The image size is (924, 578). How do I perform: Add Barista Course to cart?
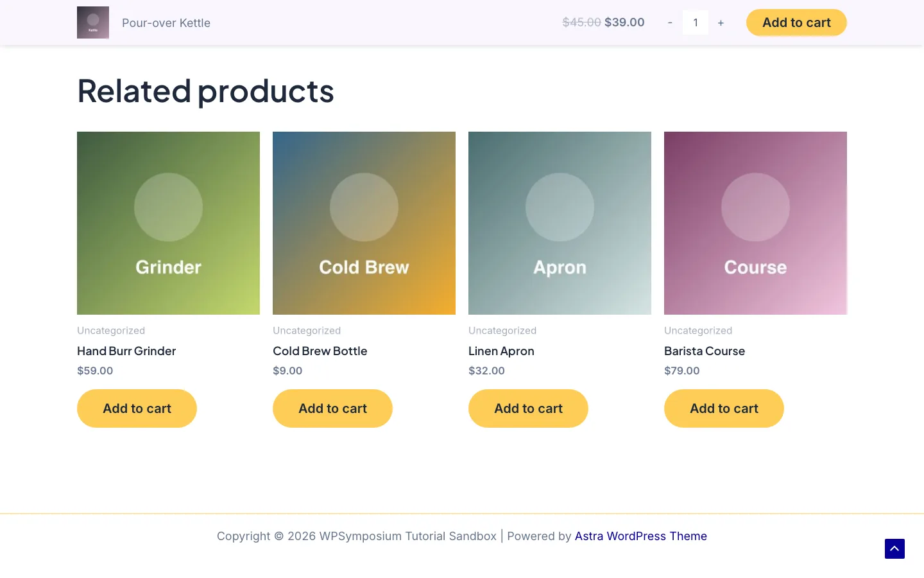pyautogui.click(x=724, y=408)
